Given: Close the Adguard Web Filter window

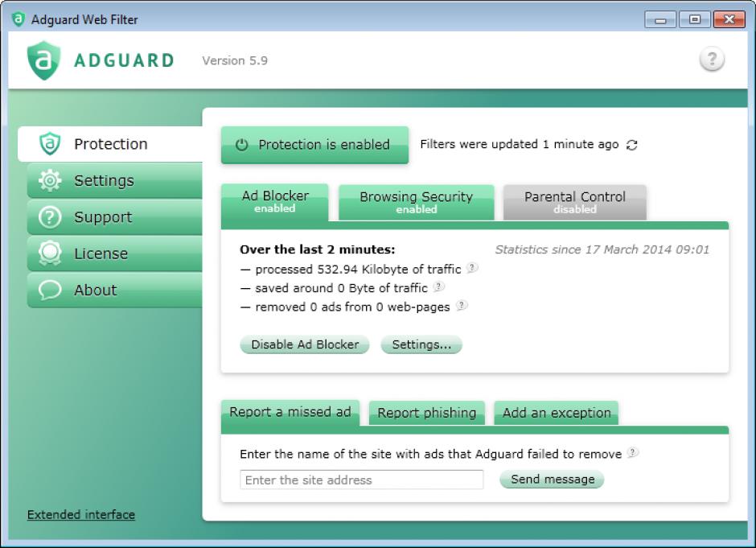Looking at the screenshot, I should point(729,20).
